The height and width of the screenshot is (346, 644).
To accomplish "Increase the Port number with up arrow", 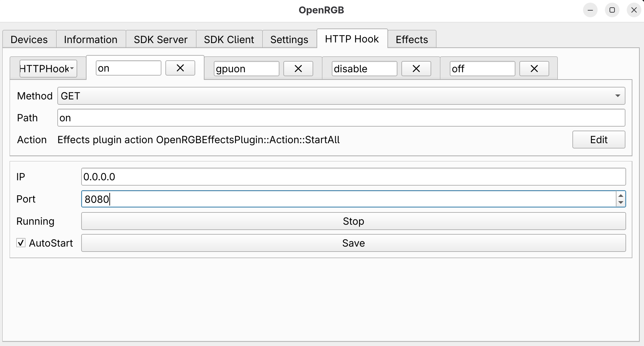I will coord(620,196).
